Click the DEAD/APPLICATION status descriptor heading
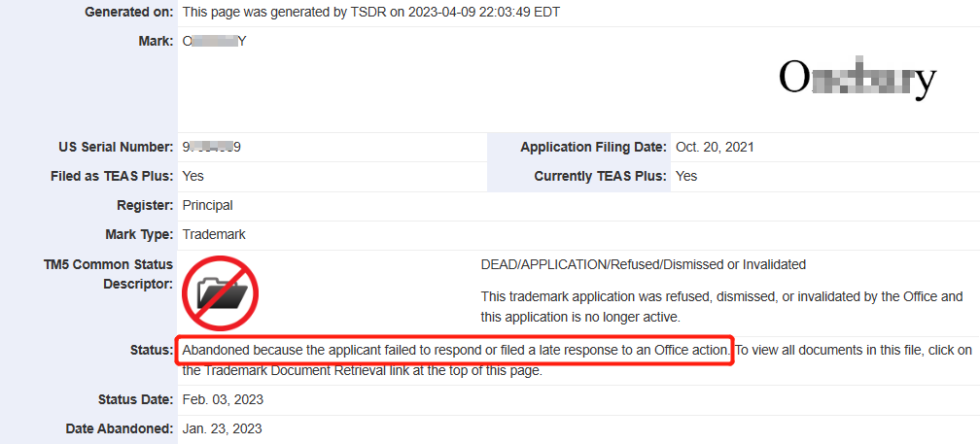Image resolution: width=980 pixels, height=444 pixels. 644,265
